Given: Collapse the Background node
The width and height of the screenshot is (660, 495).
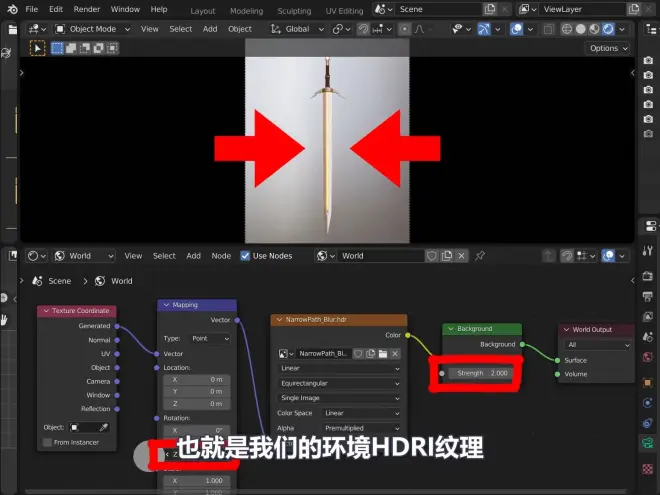Looking at the screenshot, I should pyautogui.click(x=451, y=329).
